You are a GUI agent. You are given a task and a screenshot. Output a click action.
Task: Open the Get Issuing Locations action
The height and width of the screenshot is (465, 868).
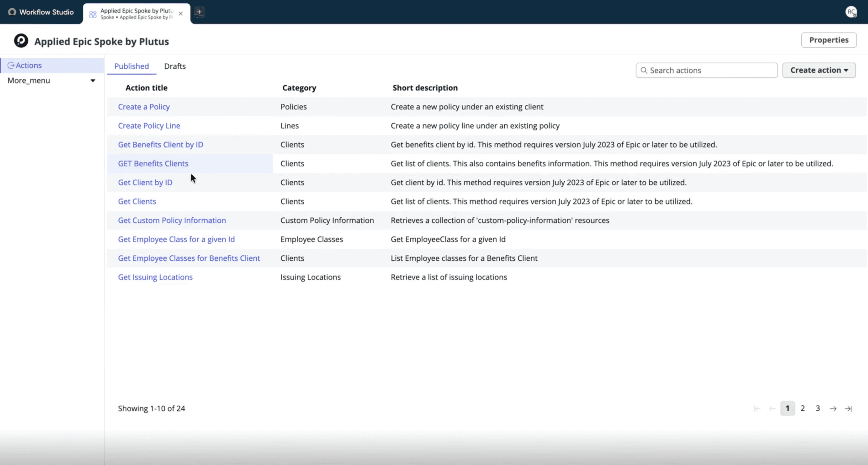pyautogui.click(x=155, y=277)
